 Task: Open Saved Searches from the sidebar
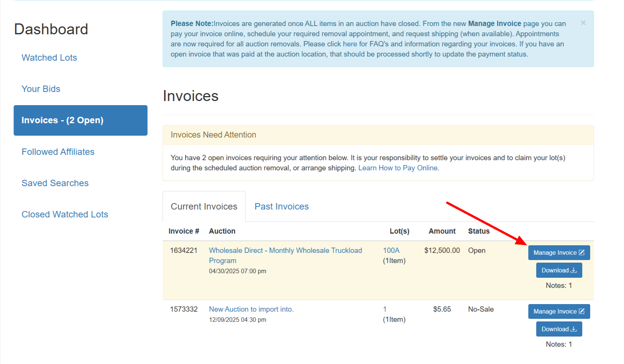point(55,183)
